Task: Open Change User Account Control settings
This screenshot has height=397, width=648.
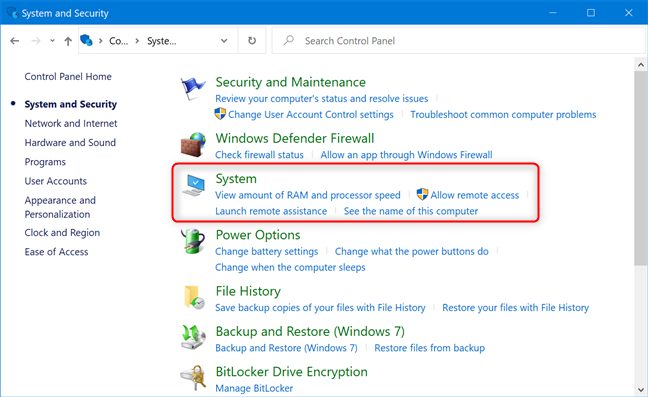Action: point(311,114)
